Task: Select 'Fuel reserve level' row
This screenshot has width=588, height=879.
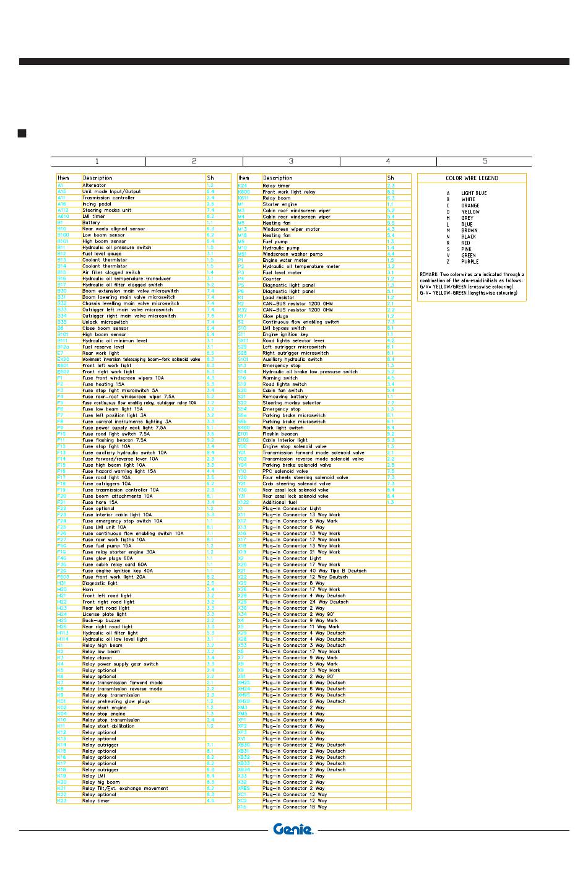Action: (x=144, y=347)
